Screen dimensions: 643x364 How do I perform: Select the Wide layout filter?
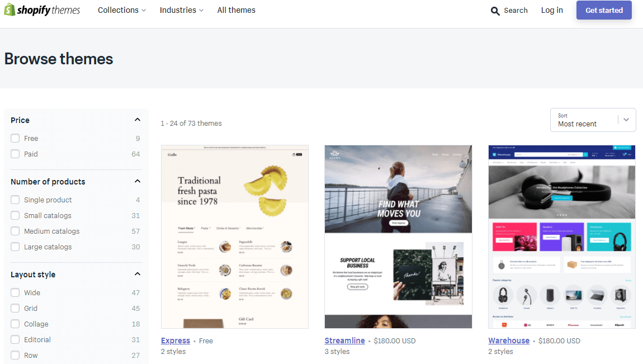pos(15,292)
